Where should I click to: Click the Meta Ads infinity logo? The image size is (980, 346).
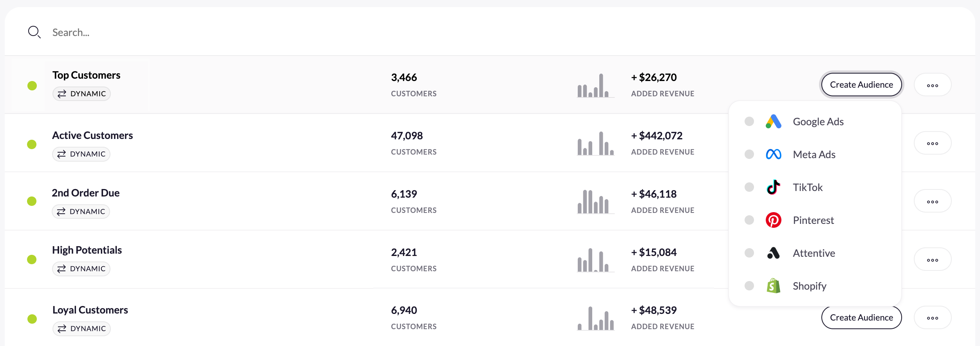(773, 155)
